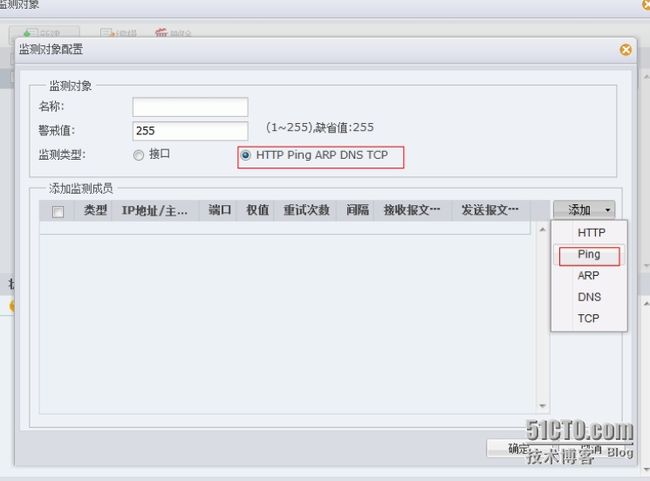Image resolution: width=650 pixels, height=481 pixels.
Task: Click the 名称 input field
Action: (x=190, y=107)
